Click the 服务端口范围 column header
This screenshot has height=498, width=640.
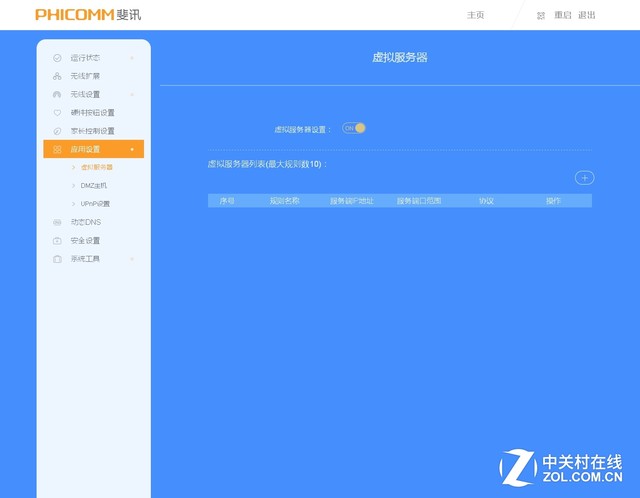(x=419, y=201)
